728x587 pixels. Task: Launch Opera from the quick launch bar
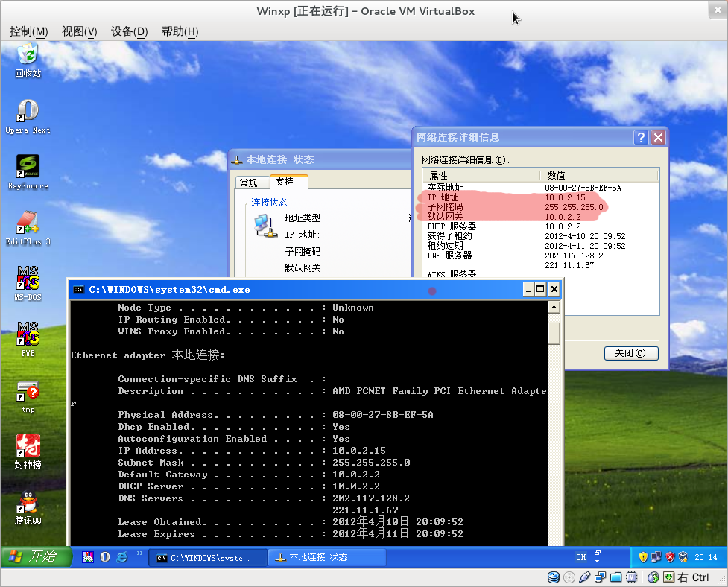click(x=105, y=557)
